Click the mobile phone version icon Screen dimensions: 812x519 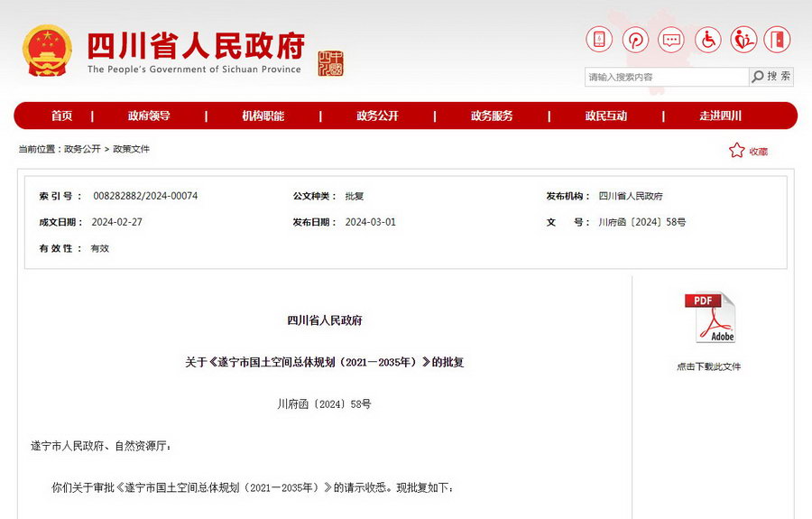pos(599,40)
